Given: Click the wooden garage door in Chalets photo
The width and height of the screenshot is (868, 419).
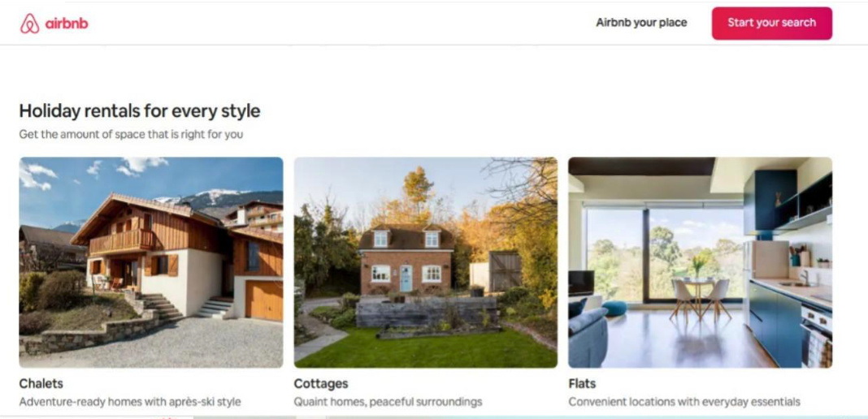Looking at the screenshot, I should pos(263,300).
